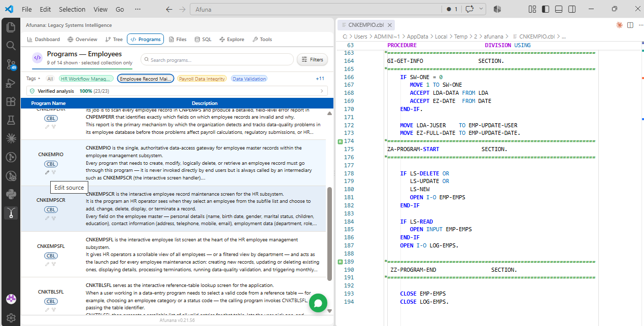Open the breadcrumb ellipsis after CNKEMPIO.cbl
The image size is (644, 326).
(563, 37)
